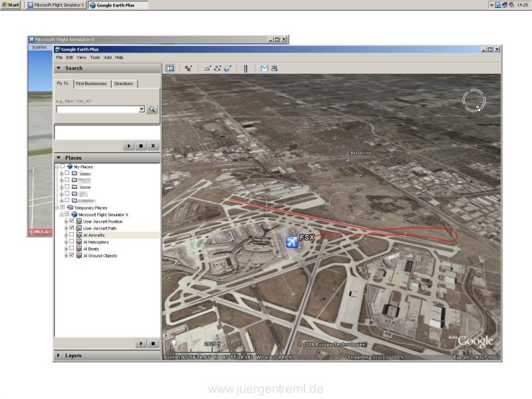Open the Add menu

(108, 57)
